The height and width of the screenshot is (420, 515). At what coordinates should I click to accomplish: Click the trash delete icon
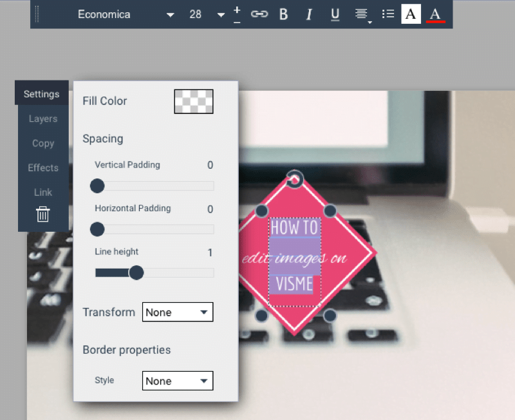pos(42,214)
